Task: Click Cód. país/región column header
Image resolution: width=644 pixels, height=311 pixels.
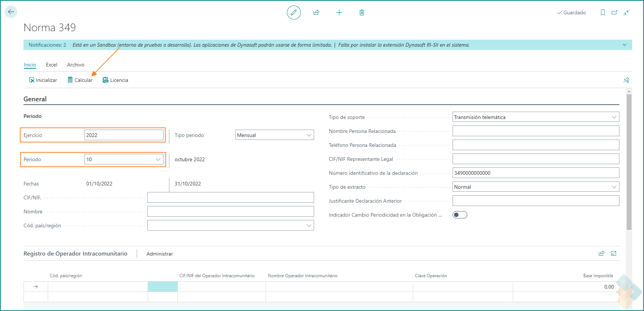Action: click(66, 276)
